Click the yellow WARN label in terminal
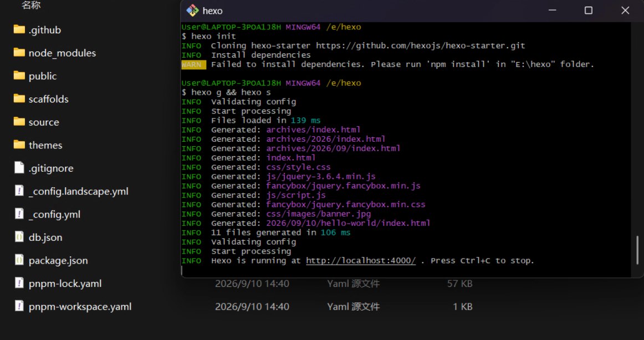The image size is (644, 340). click(x=193, y=64)
